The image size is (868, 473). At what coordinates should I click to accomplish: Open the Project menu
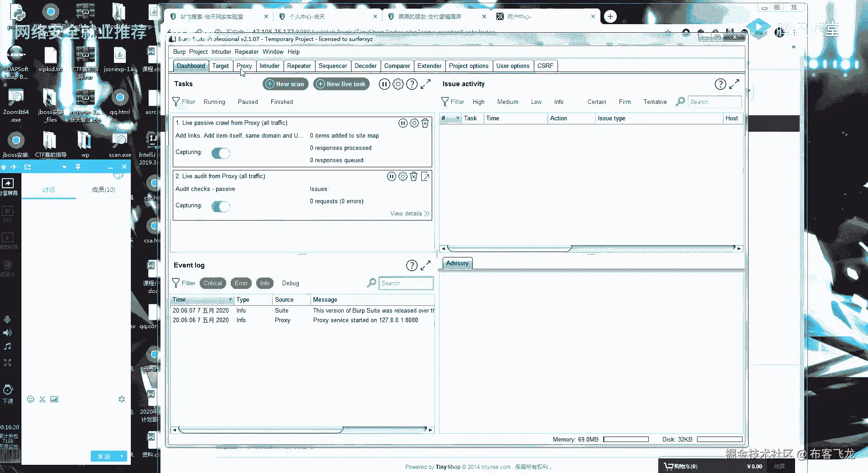click(198, 52)
